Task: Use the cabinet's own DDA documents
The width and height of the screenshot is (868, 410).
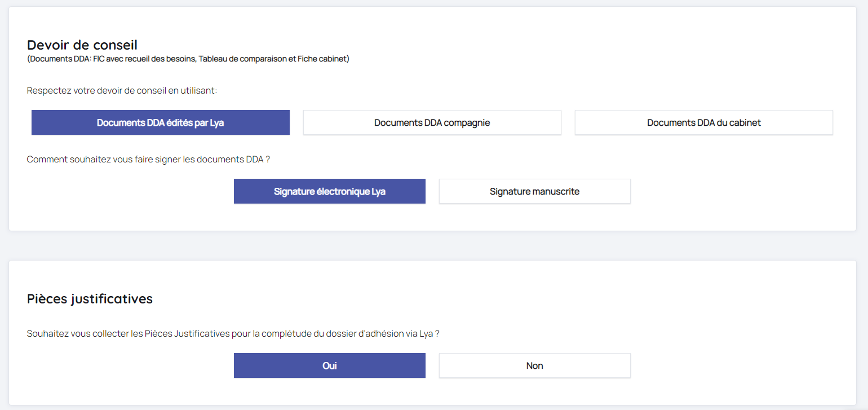Action: tap(703, 122)
